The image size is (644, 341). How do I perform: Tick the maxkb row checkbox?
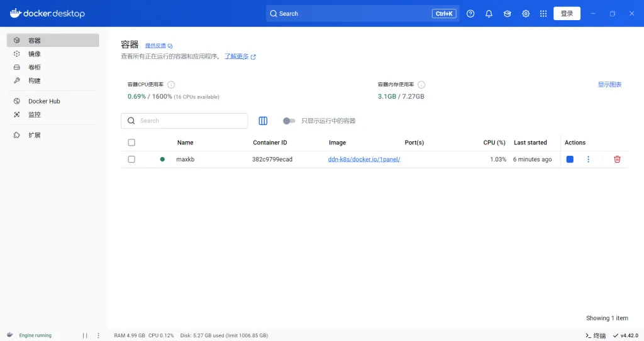[131, 160]
